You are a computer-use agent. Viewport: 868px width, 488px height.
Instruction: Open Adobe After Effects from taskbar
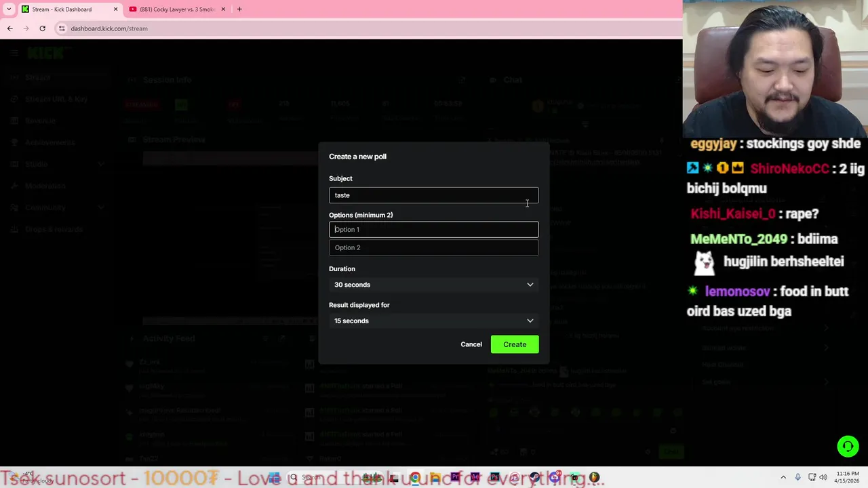click(475, 478)
